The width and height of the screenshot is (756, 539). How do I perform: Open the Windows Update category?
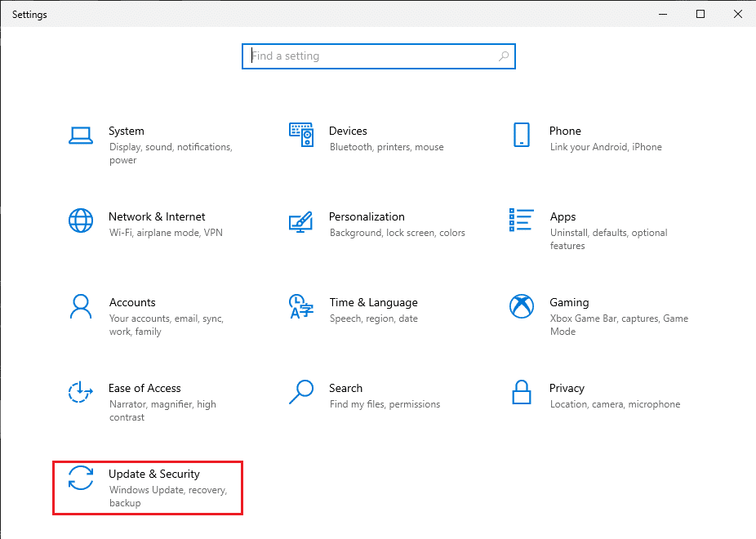pyautogui.click(x=154, y=474)
